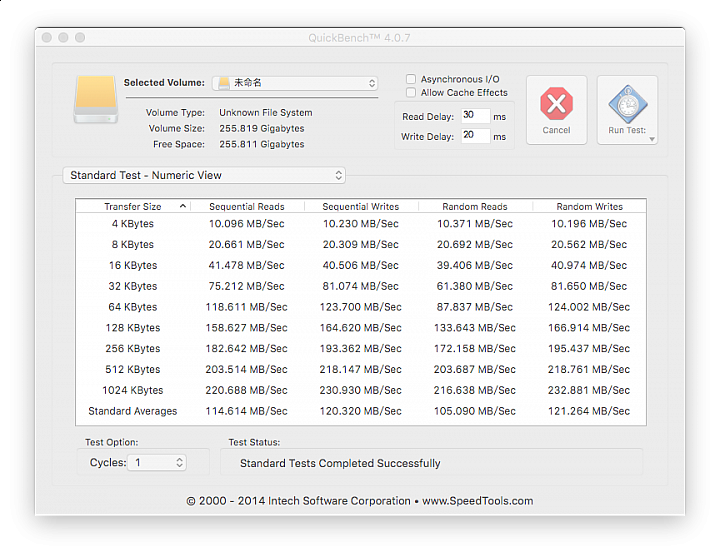Select the 32 KBytes row label
The height and width of the screenshot is (557, 720).
133,286
